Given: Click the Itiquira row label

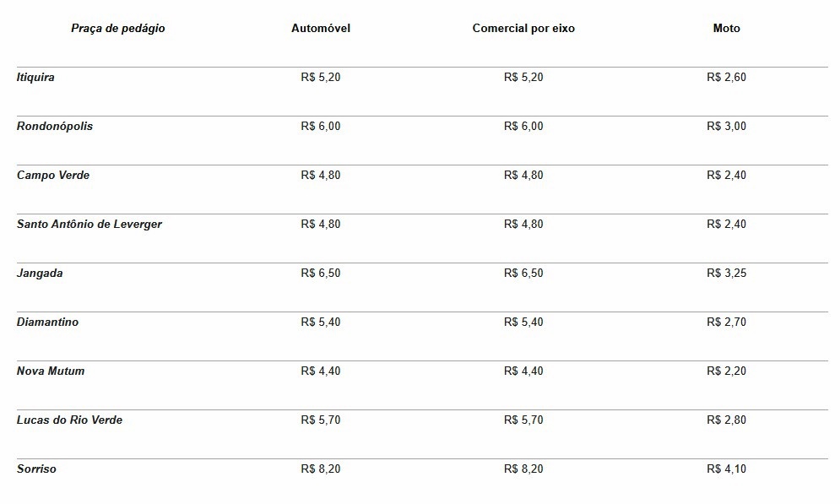Looking at the screenshot, I should [35, 77].
